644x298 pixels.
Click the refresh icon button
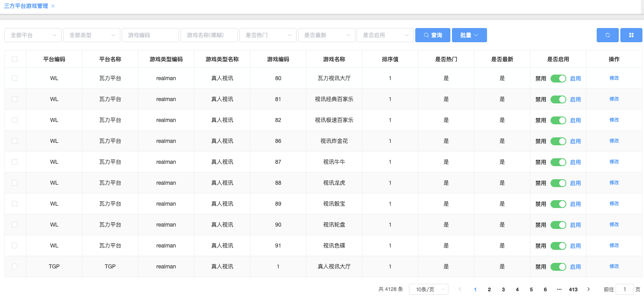tap(607, 35)
